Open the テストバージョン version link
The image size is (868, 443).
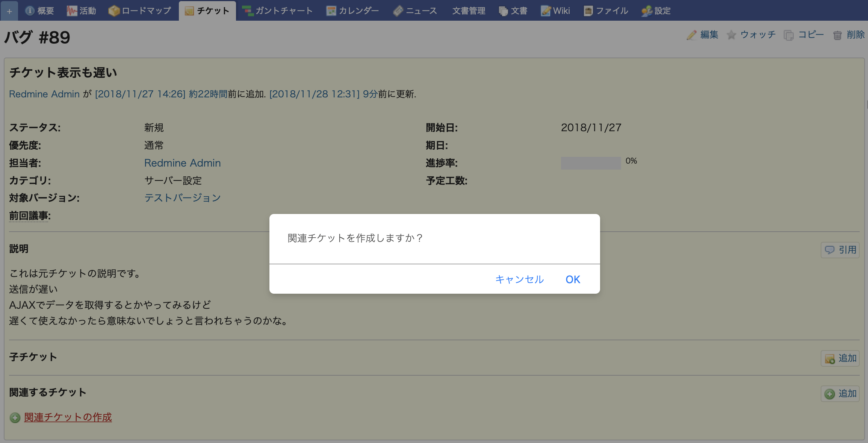tap(182, 197)
